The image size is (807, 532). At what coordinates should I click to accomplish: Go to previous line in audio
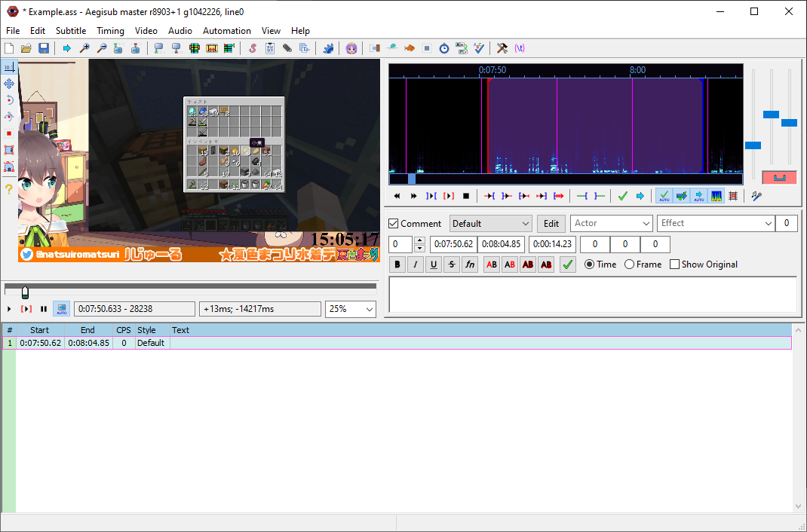(x=397, y=196)
